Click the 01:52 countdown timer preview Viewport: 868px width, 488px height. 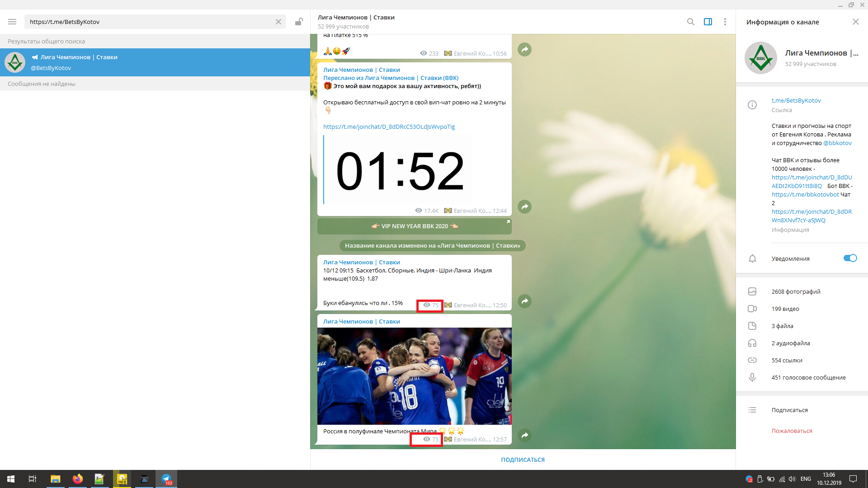click(400, 170)
